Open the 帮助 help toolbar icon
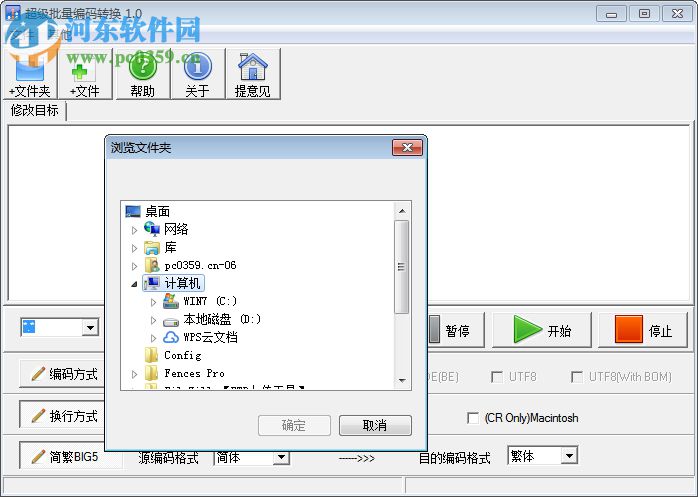Viewport: 698px width, 497px height. pos(142,74)
